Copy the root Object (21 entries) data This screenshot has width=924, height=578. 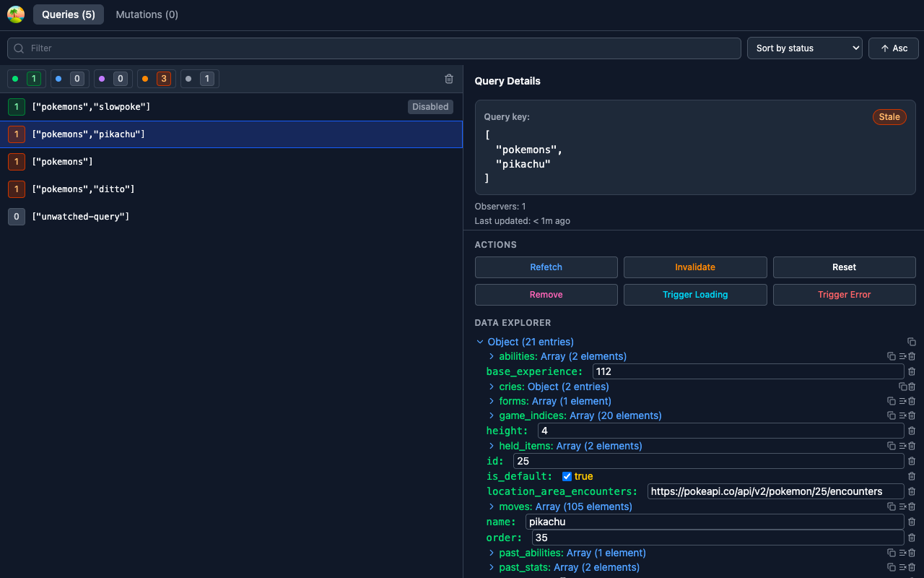pos(912,342)
